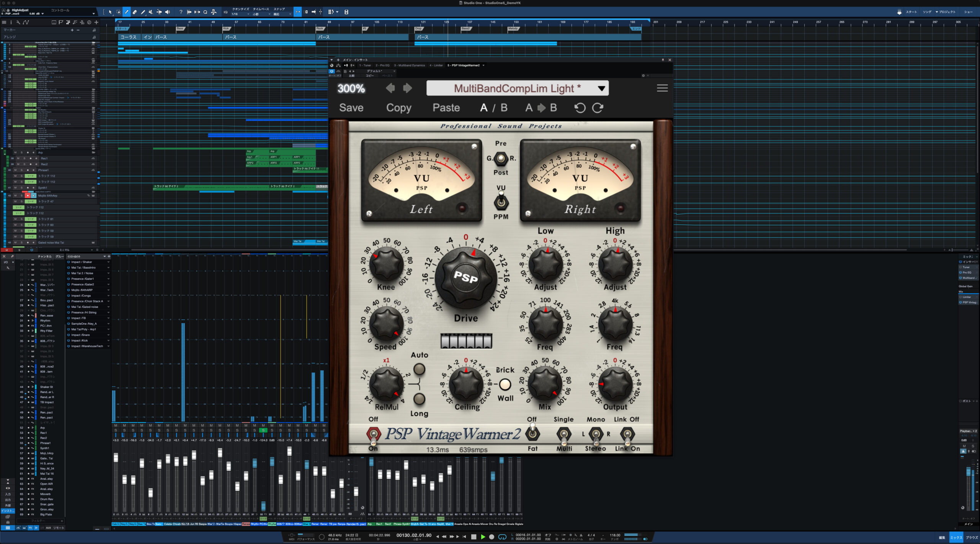Image resolution: width=980 pixels, height=544 pixels.
Task: Open the timebase dropdown
Action: click(261, 14)
